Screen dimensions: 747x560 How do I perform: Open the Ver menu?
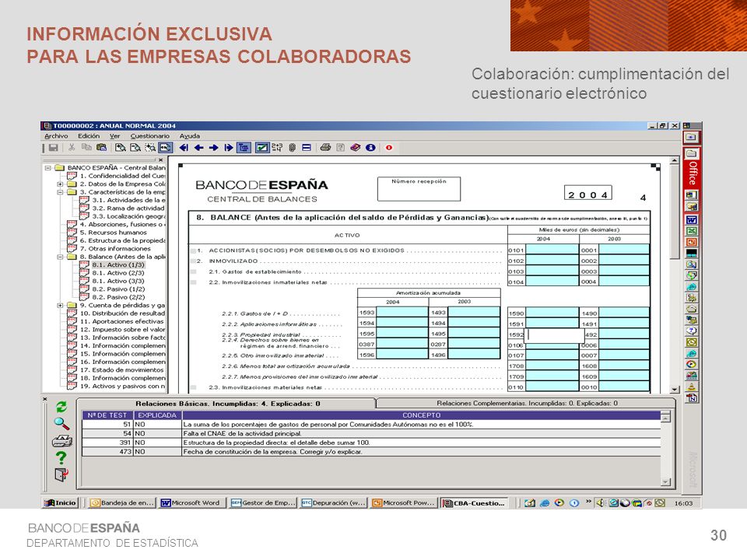115,136
